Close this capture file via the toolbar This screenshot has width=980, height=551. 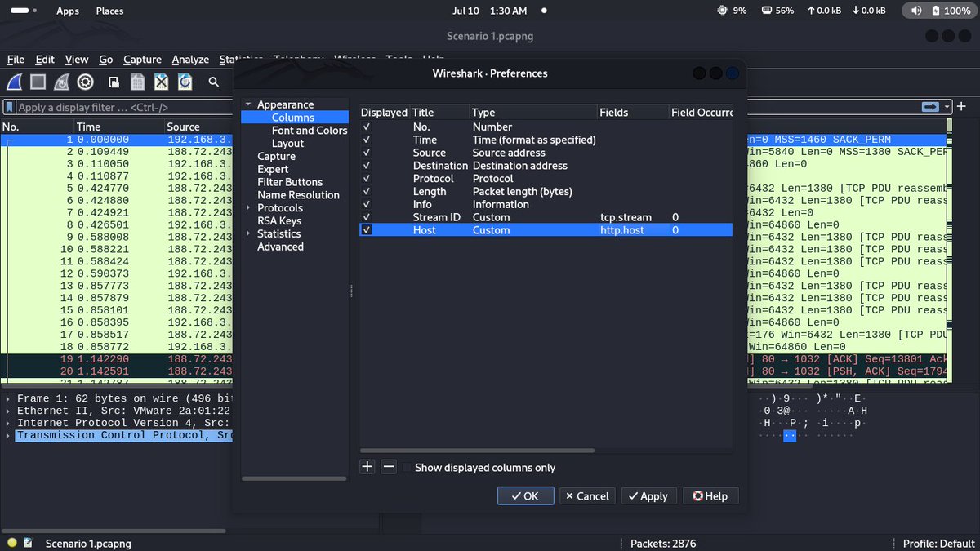(x=162, y=82)
